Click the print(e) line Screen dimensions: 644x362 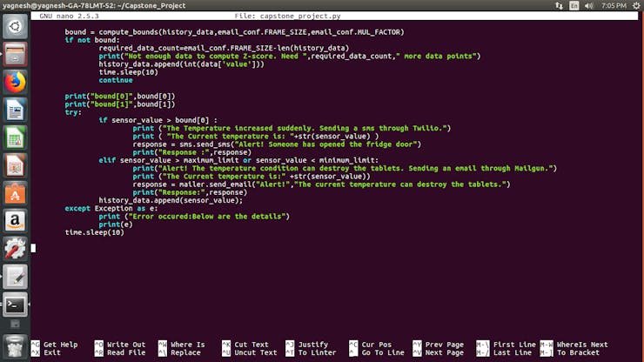point(116,225)
